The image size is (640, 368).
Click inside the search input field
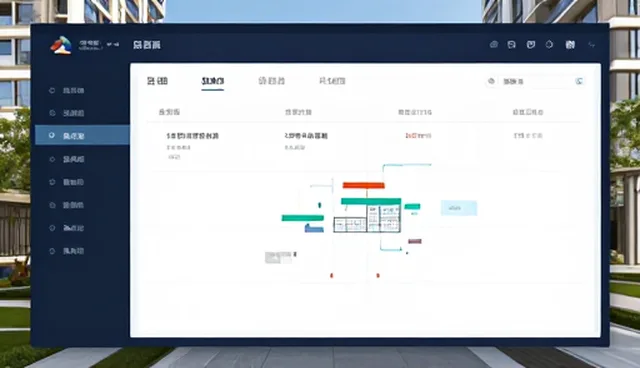(536, 81)
